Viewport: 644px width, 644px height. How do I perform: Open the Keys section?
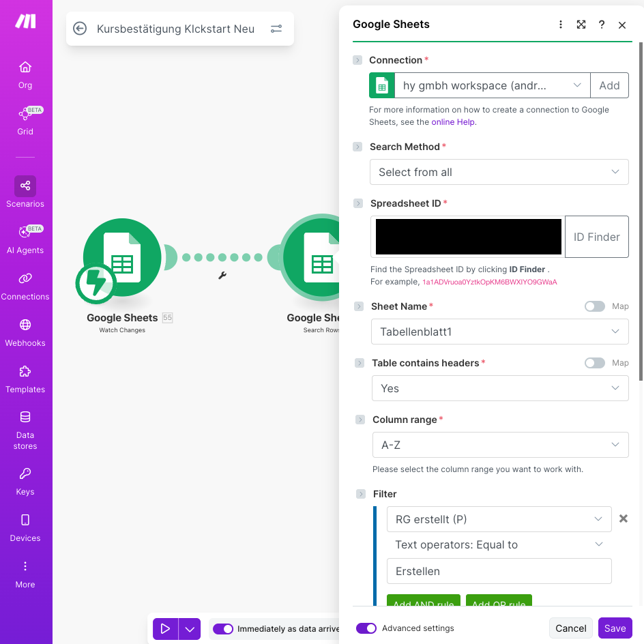pyautogui.click(x=25, y=482)
